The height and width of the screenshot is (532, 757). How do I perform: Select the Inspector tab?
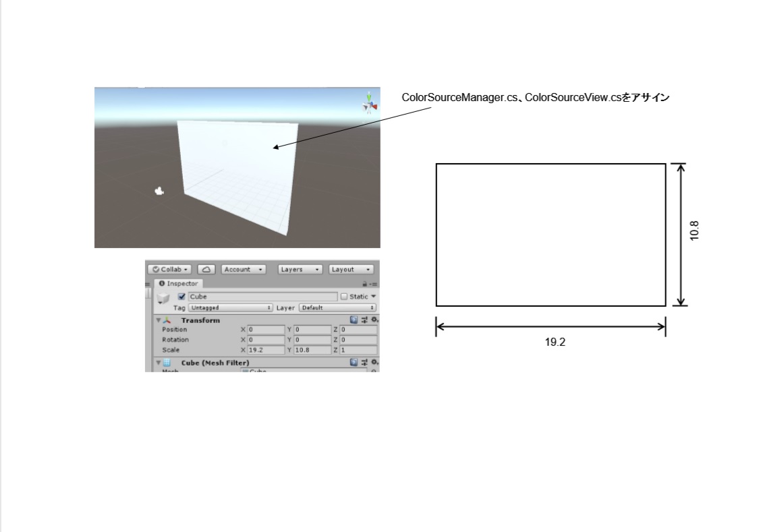pos(178,284)
